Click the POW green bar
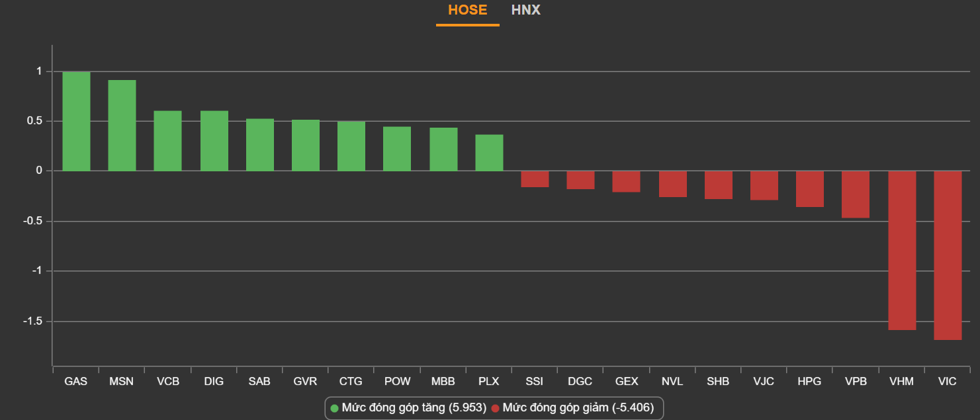The image size is (980, 420). tap(397, 149)
